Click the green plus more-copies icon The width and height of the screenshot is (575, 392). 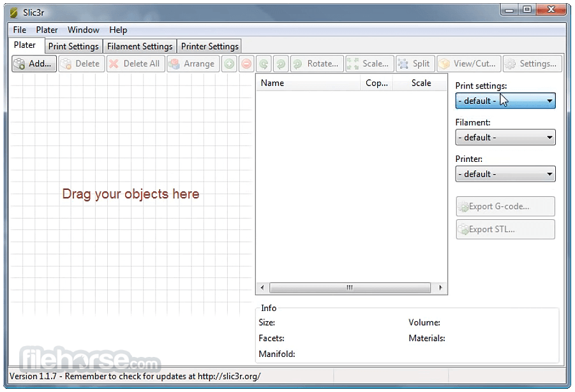pos(229,64)
